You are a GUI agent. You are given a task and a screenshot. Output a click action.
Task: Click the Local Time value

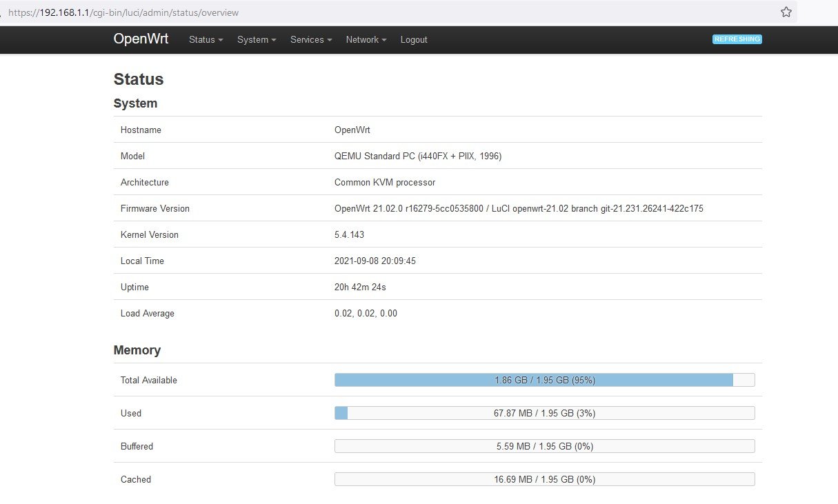click(375, 261)
